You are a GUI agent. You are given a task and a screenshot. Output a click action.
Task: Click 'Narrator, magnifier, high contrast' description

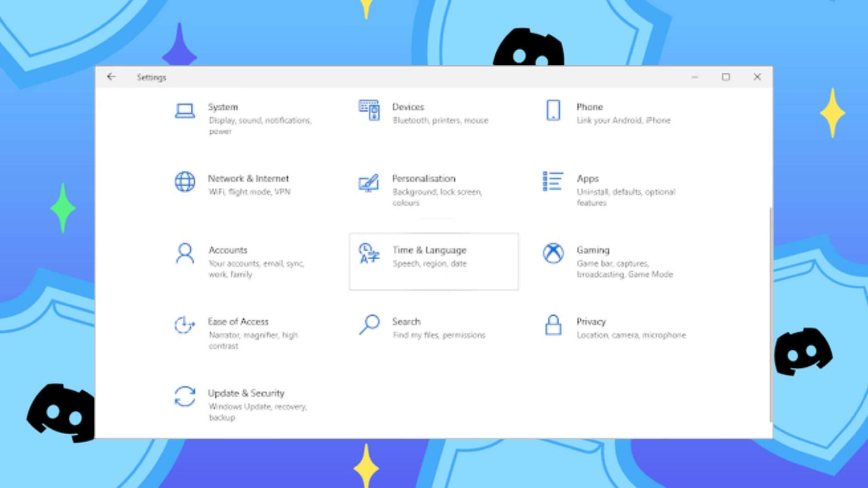pyautogui.click(x=253, y=340)
